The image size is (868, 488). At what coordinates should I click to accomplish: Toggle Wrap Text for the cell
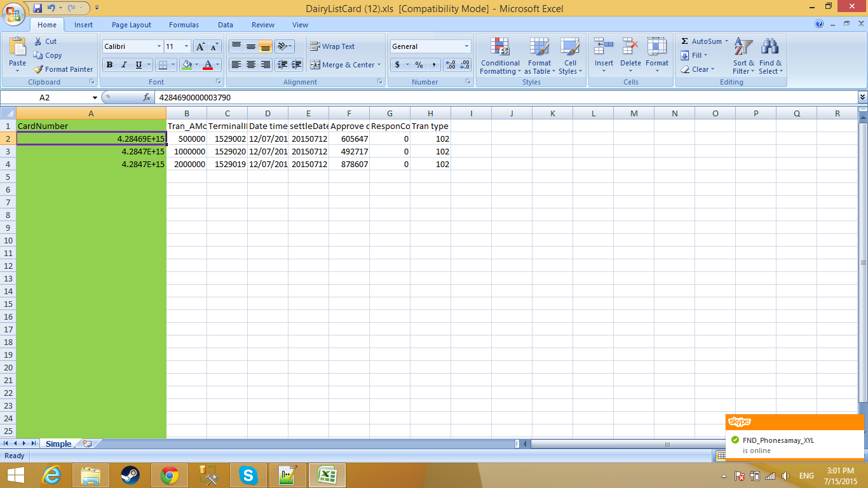tap(332, 46)
